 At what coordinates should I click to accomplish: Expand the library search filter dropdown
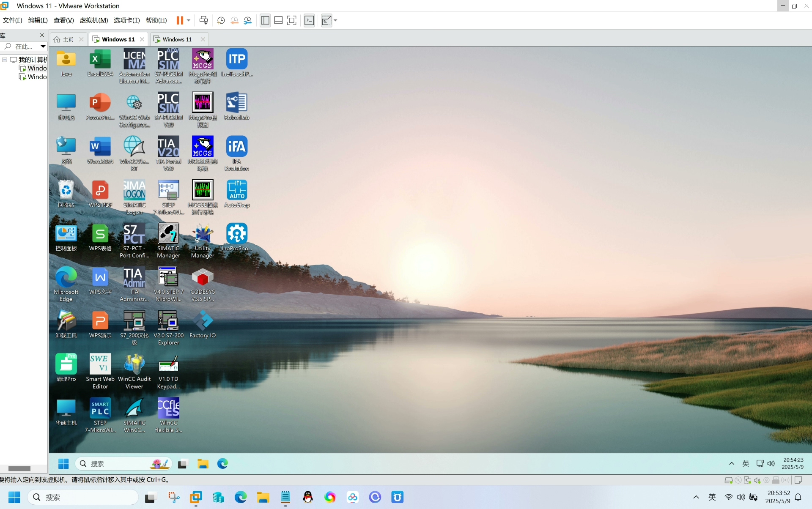pyautogui.click(x=43, y=47)
